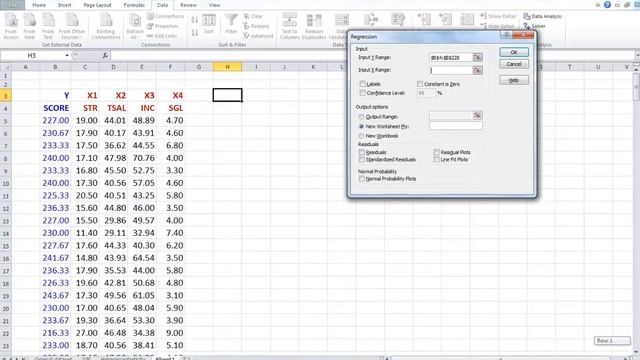Image resolution: width=640 pixels, height=360 pixels.
Task: Switch to Page Layout tab
Action: tap(98, 5)
